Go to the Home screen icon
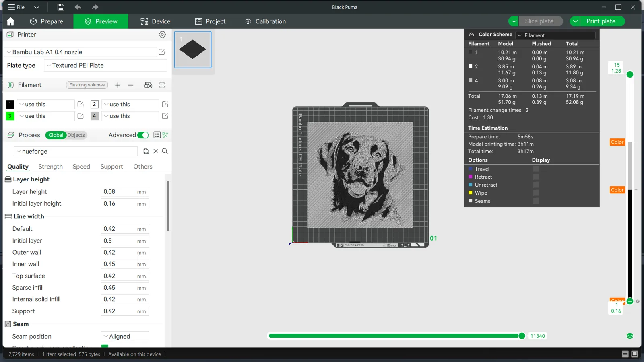 coord(10,21)
